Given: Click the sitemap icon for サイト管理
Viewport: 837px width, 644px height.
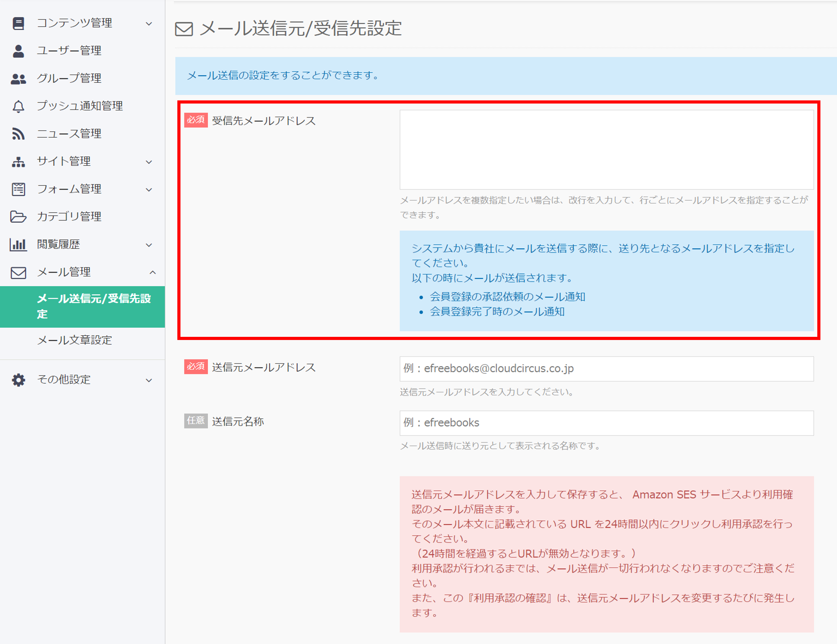Looking at the screenshot, I should pos(18,162).
